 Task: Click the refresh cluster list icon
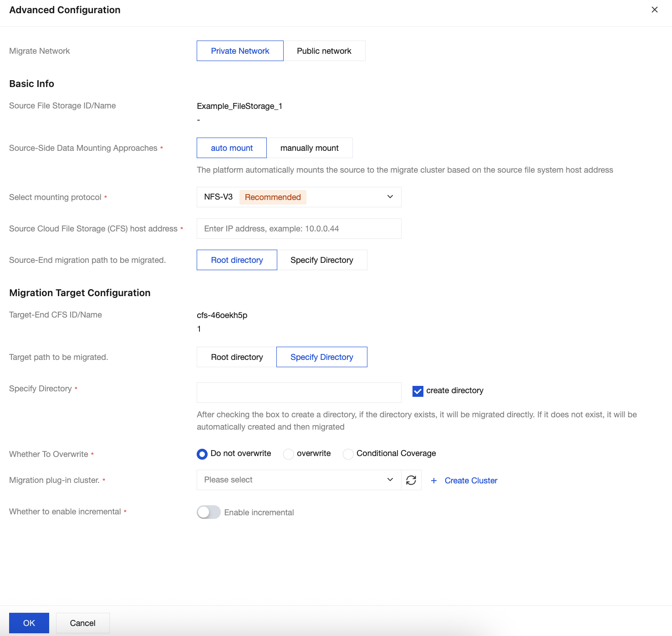(411, 480)
